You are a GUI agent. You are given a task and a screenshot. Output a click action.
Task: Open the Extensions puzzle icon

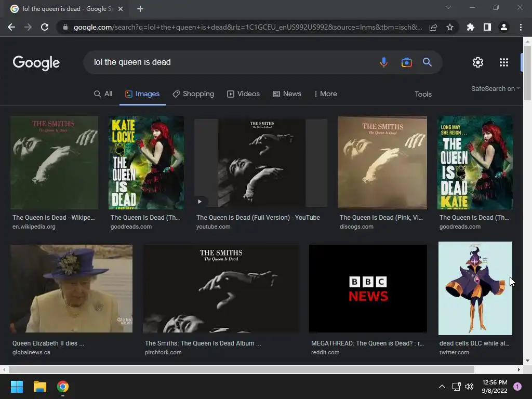pyautogui.click(x=471, y=27)
